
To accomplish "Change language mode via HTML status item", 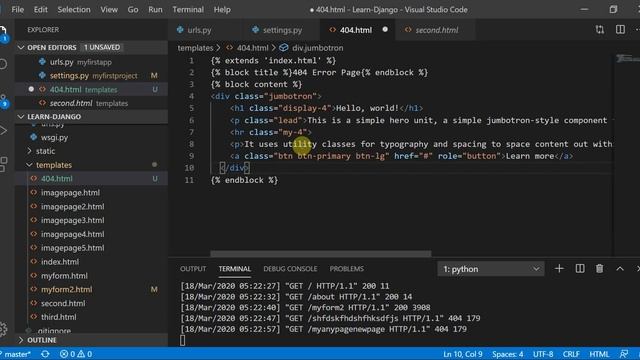I will [599, 354].
